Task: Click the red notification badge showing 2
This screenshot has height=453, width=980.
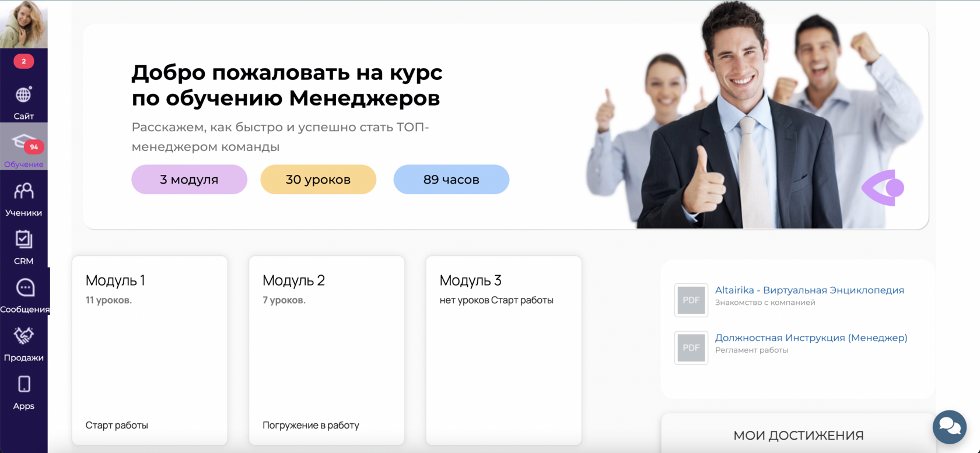Action: [23, 61]
